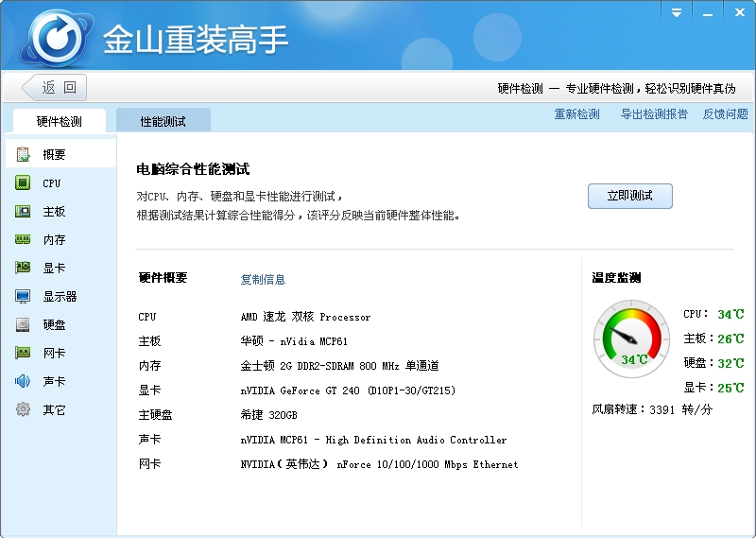Viewport: 756px width, 538px height.
Task: Click the 反馈问题 link
Action: (725, 114)
